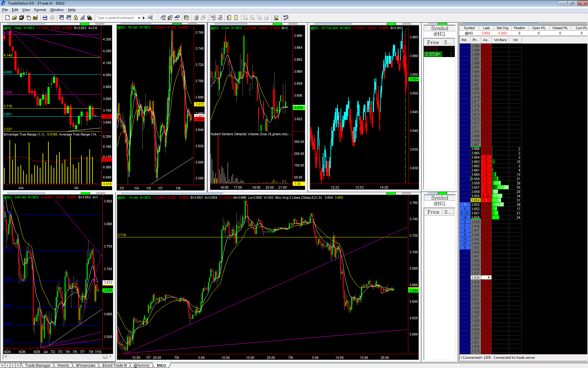Click the calendar and clock toolbar icon
This screenshot has height=368, width=588.
187,18
